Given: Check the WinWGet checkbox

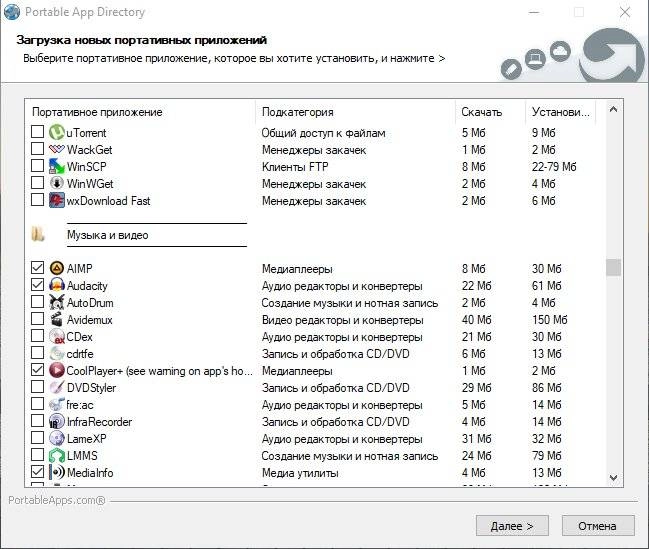Looking at the screenshot, I should coord(37,183).
